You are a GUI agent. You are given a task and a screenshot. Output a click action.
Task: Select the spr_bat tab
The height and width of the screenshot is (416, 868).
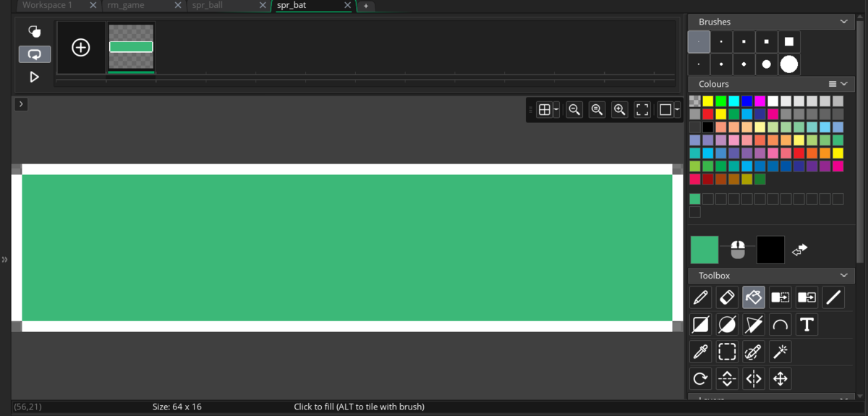[292, 5]
